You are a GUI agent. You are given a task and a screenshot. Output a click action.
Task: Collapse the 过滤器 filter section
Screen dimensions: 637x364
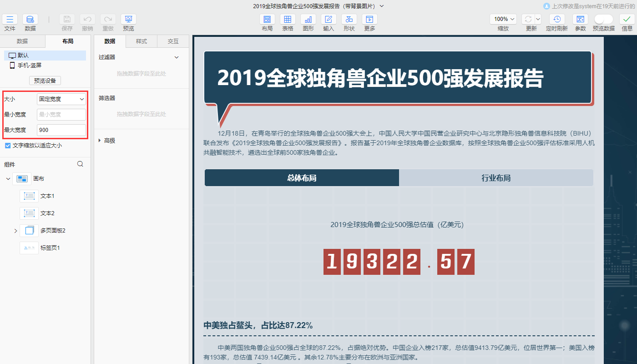(177, 57)
